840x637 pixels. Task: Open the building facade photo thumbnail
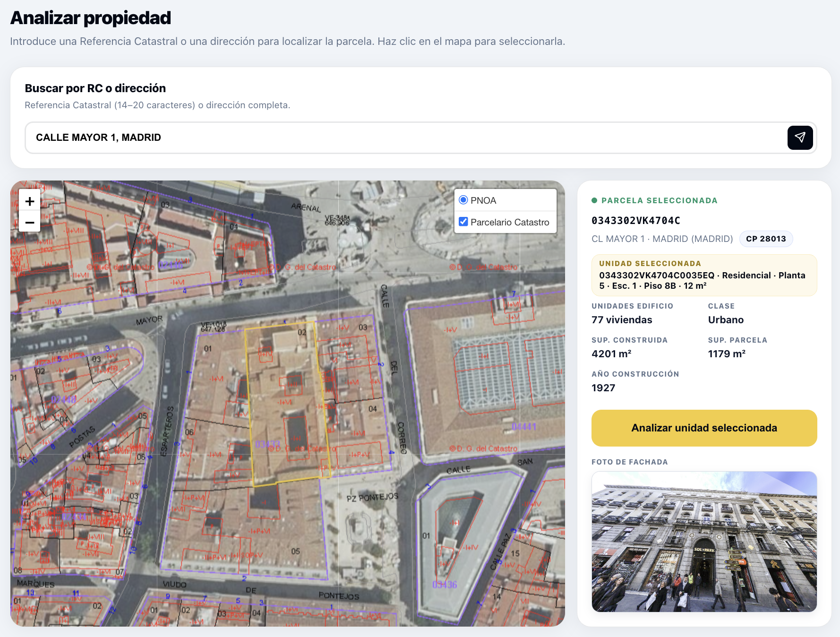pos(704,542)
